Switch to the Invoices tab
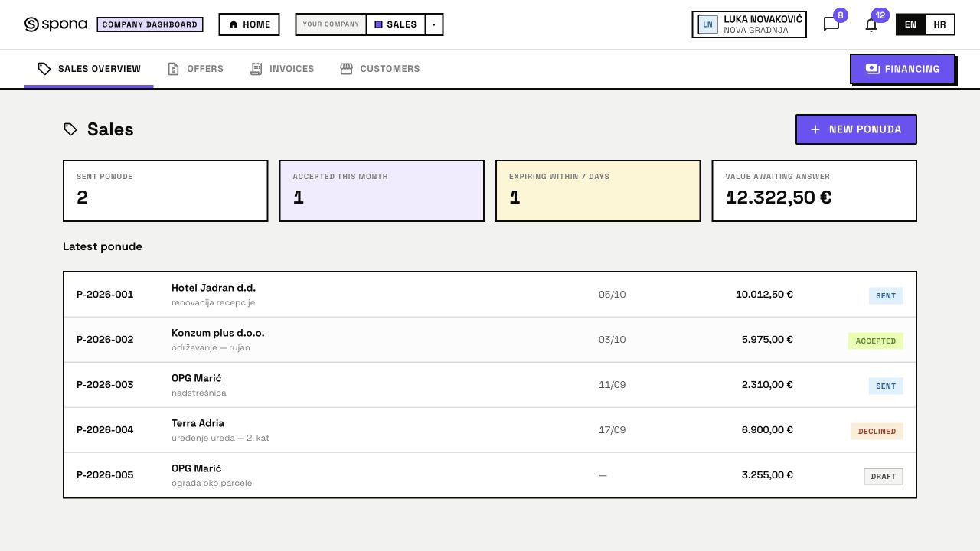 (x=282, y=69)
